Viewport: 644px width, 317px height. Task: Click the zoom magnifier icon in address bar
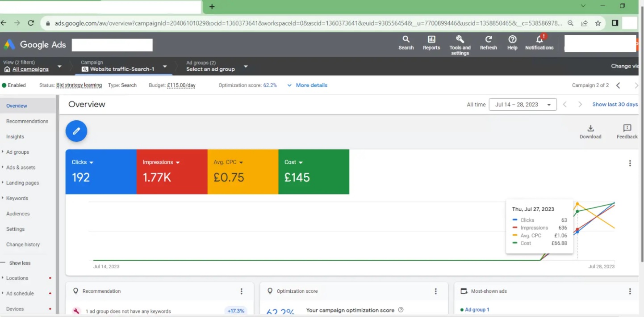(571, 23)
